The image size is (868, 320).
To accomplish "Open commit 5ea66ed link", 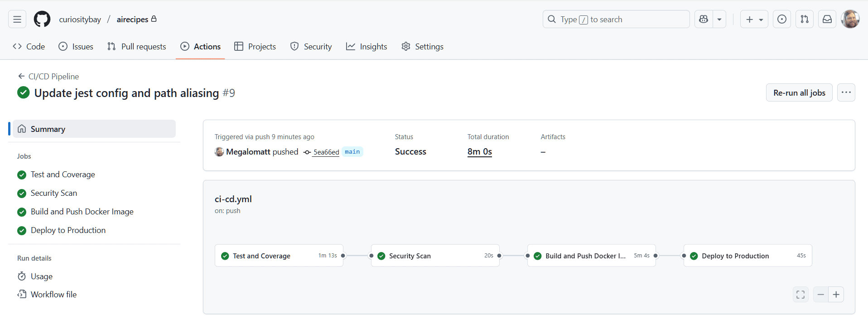I will pyautogui.click(x=326, y=152).
